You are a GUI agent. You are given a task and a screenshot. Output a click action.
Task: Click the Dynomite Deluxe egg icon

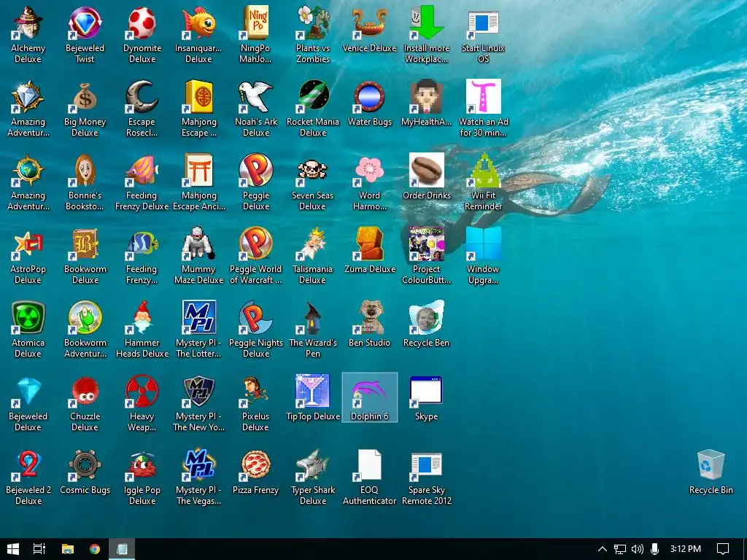point(142,23)
